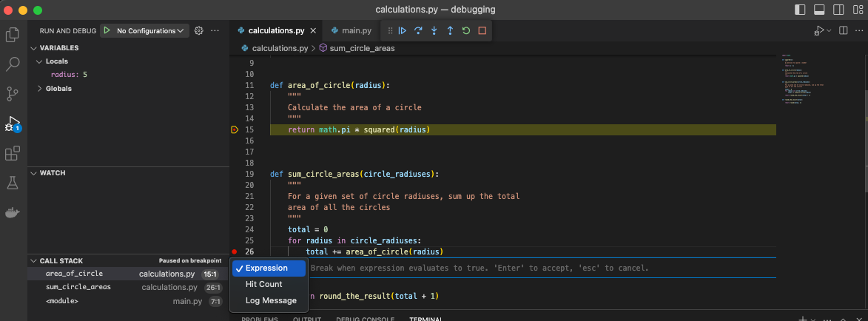This screenshot has width=868, height=321.
Task: Click the breakpoint expression input field
Action: pos(542,268)
